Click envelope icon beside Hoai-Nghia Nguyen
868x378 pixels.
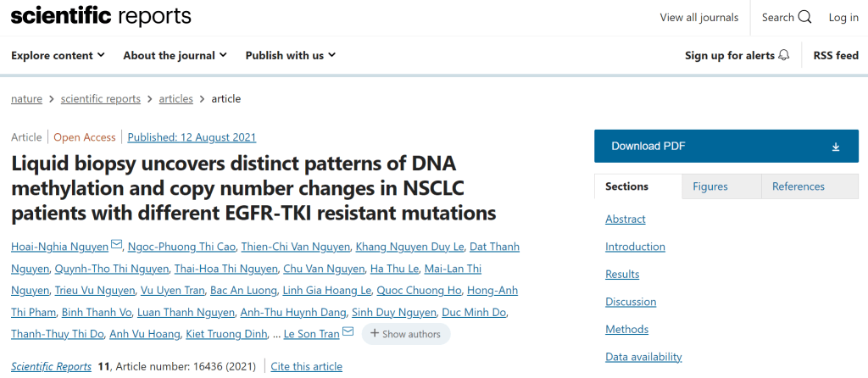(117, 246)
